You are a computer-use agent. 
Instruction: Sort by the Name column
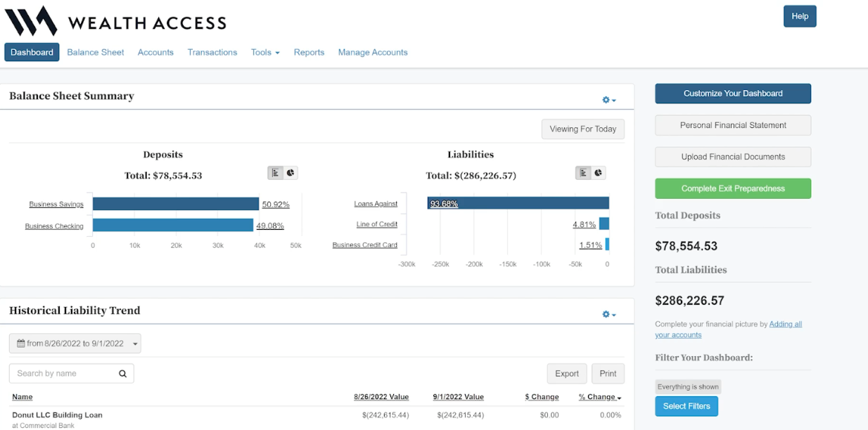pyautogui.click(x=23, y=397)
